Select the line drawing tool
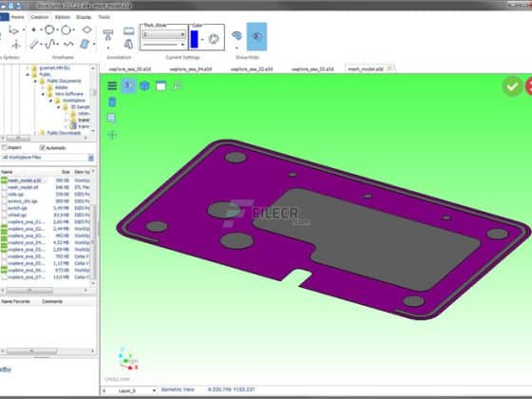The image size is (532, 399). pyautogui.click(x=33, y=44)
